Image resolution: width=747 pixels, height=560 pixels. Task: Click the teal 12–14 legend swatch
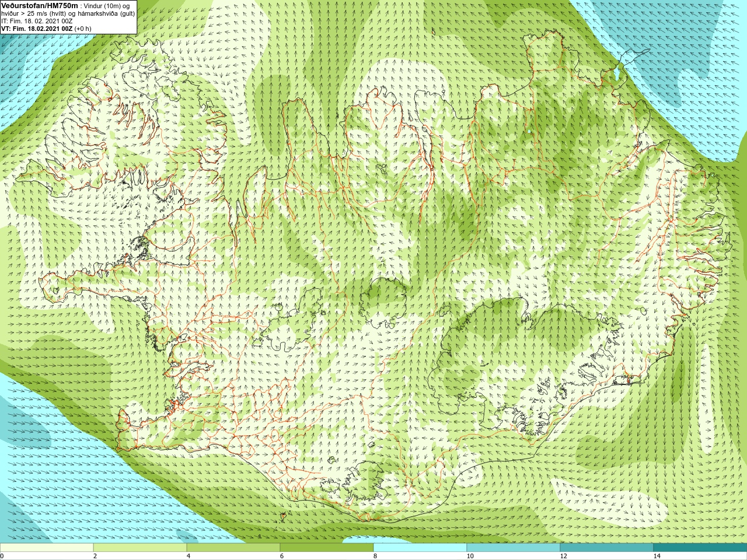[x=607, y=548]
